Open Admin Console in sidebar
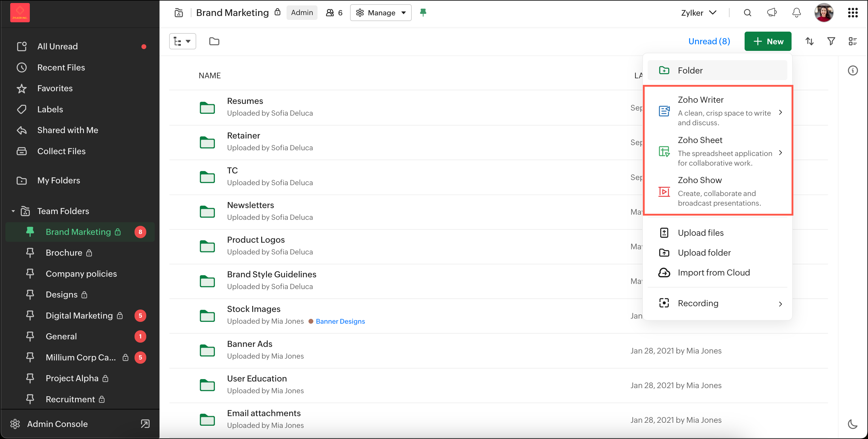The image size is (868, 439). tap(57, 424)
